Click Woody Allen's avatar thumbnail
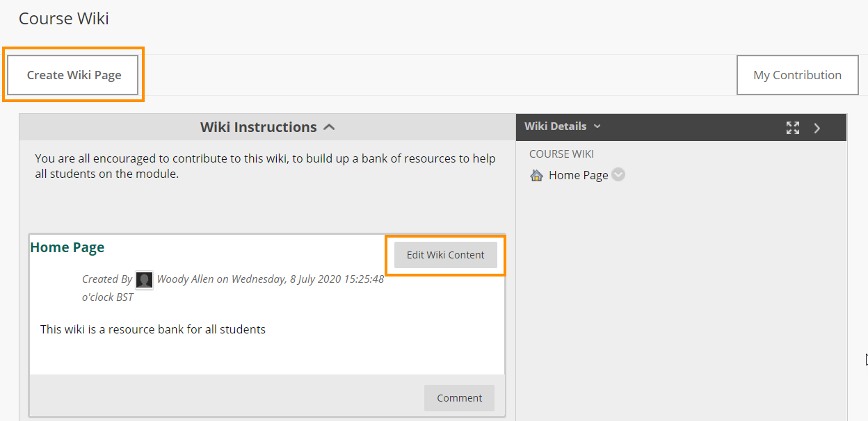 [144, 280]
